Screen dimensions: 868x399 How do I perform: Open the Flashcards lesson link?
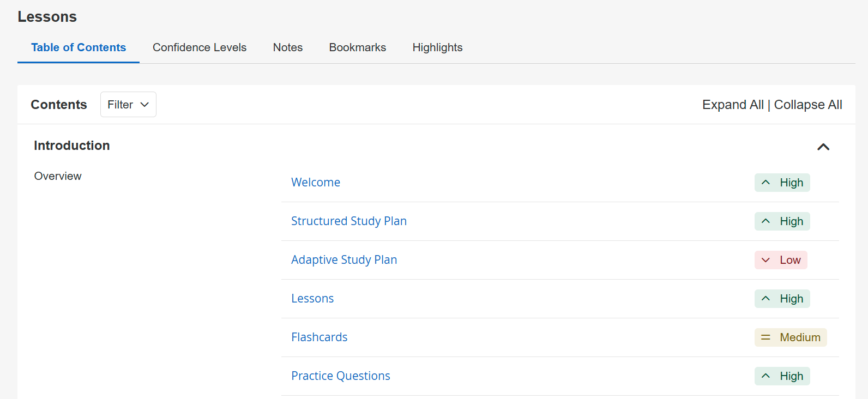click(320, 337)
